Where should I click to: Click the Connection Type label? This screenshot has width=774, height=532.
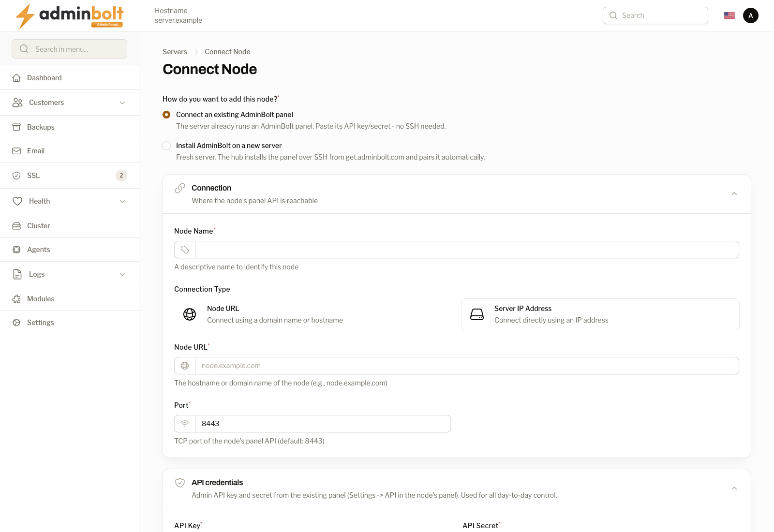(202, 289)
